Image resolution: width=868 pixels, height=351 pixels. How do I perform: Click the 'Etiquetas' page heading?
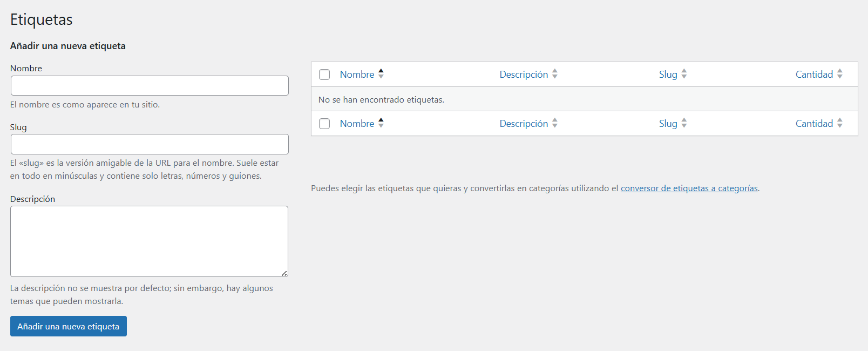click(x=42, y=19)
